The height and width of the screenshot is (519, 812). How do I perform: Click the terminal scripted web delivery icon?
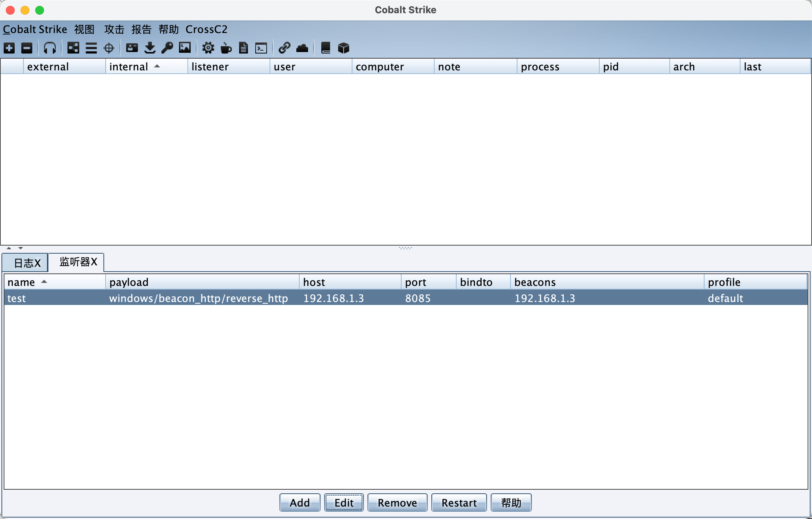261,48
